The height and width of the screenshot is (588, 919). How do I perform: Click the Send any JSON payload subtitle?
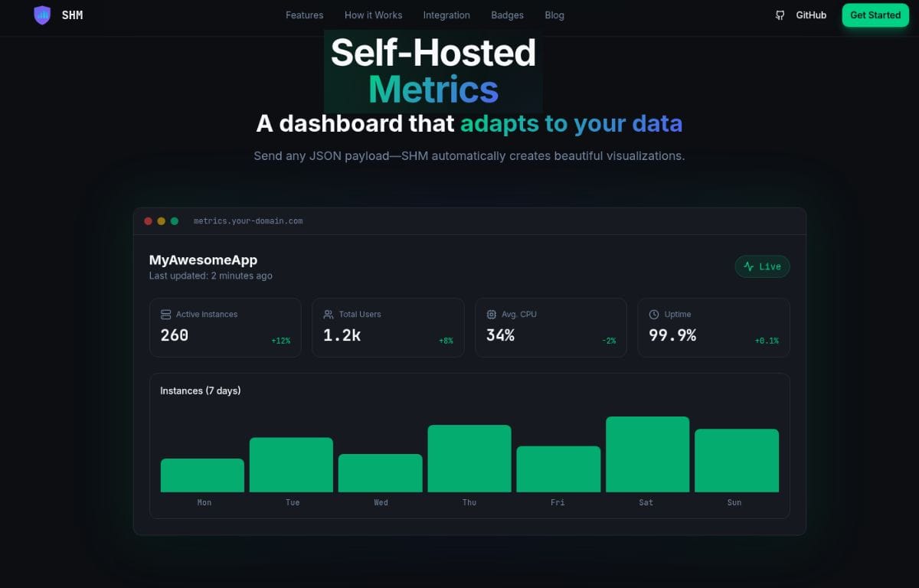(469, 155)
